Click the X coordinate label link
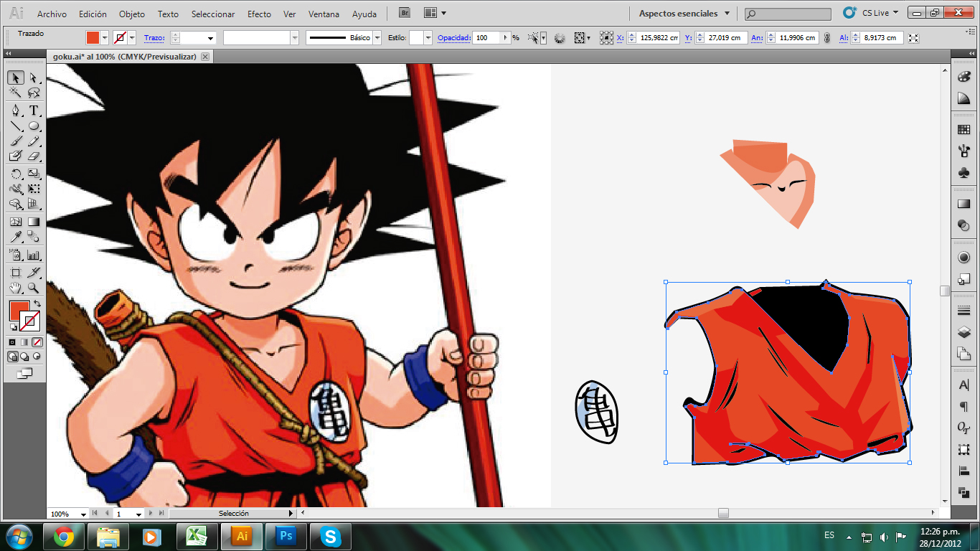This screenshot has width=980, height=551. 621,38
